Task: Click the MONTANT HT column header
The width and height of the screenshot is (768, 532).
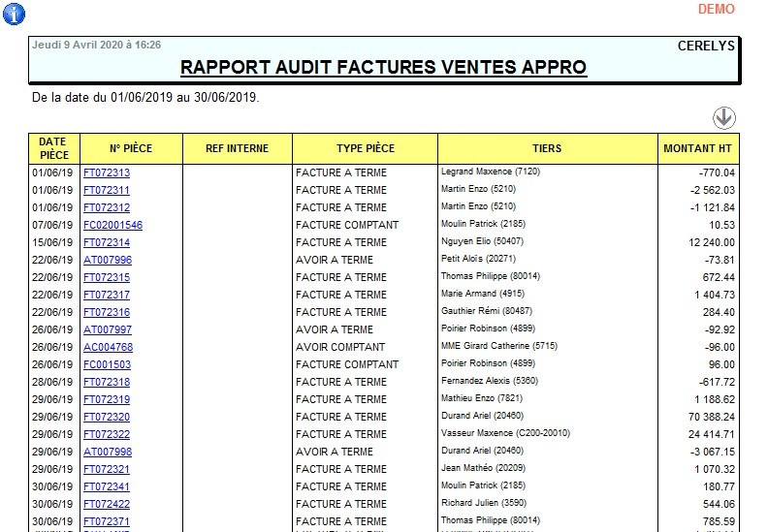Action: pos(698,148)
